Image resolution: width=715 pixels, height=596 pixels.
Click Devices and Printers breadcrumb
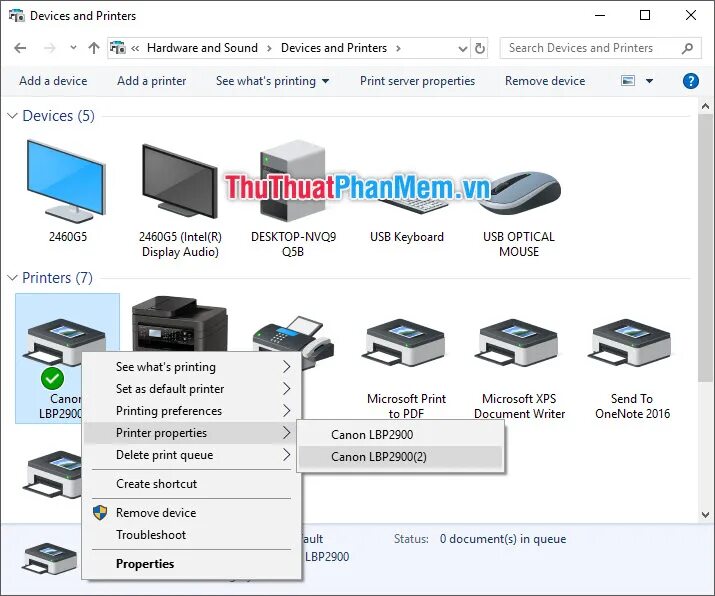click(x=334, y=48)
